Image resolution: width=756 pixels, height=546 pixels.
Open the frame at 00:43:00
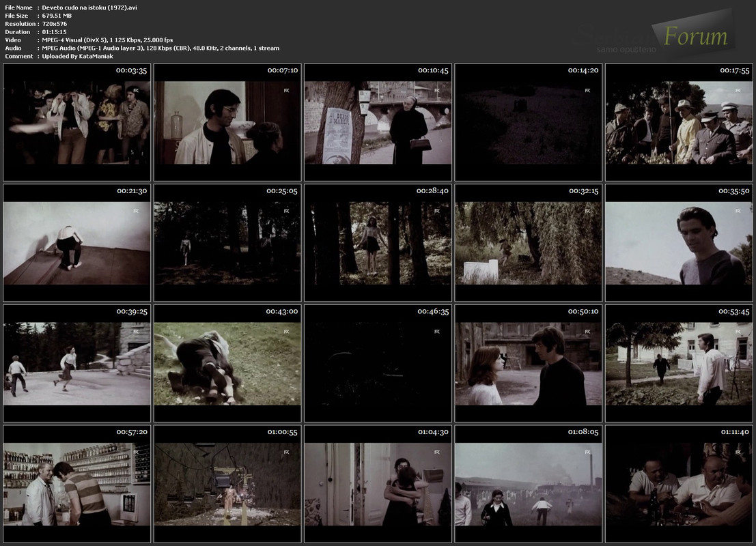227,363
